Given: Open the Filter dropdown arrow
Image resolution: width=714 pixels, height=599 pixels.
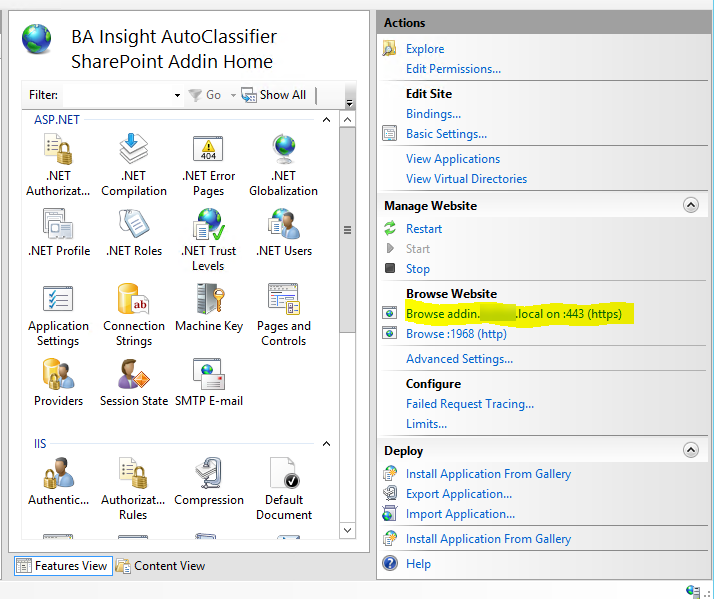Looking at the screenshot, I should 177,95.
